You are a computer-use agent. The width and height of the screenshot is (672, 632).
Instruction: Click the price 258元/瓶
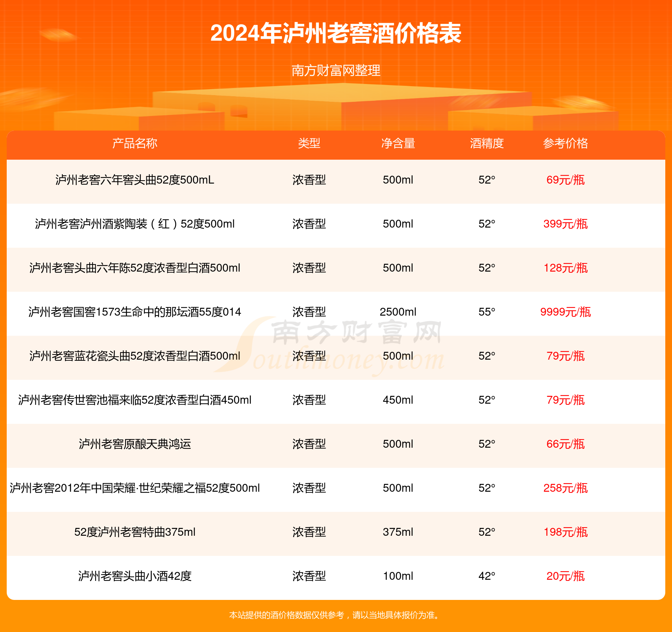coord(566,488)
